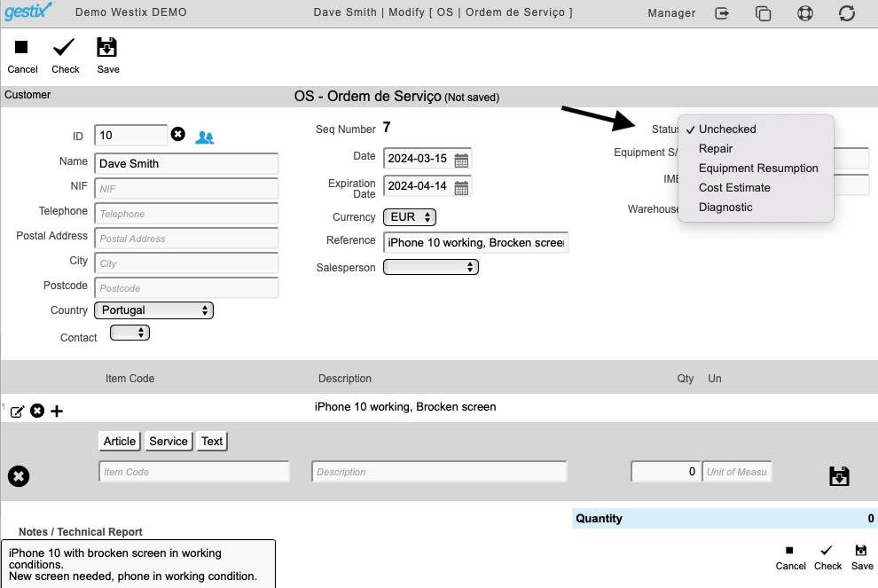Image resolution: width=878 pixels, height=588 pixels.
Task: Click the refresh icon in header
Action: (x=847, y=13)
